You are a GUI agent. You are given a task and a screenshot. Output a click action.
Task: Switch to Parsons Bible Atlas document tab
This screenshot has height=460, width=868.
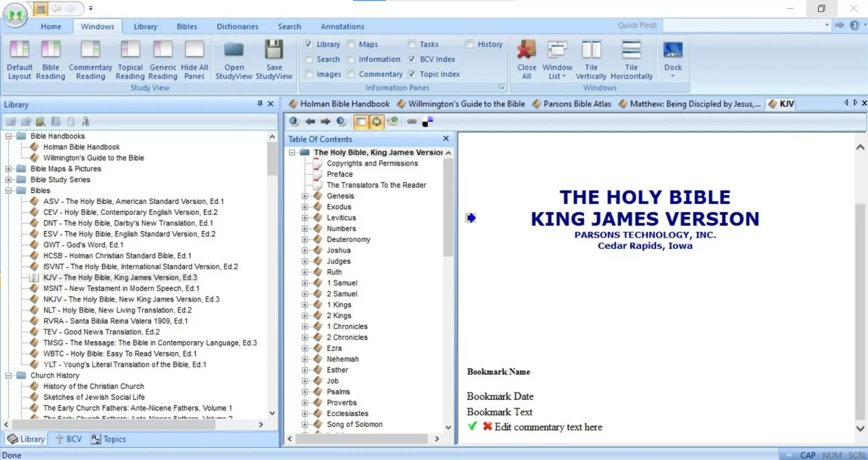click(572, 104)
